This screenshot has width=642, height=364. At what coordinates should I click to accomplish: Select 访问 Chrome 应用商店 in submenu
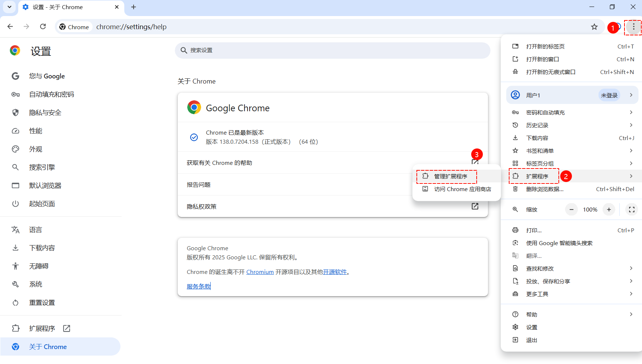point(456,189)
